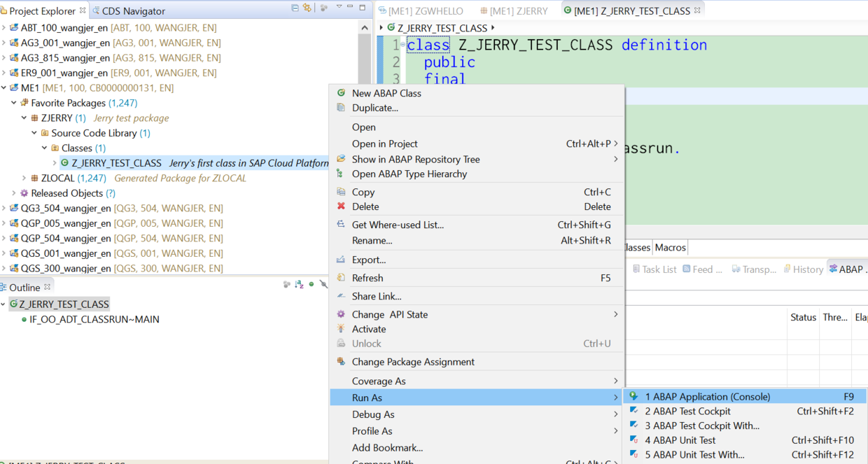Click Duplicate... menu entry
Viewport: 868px width, 464px height.
click(477, 108)
